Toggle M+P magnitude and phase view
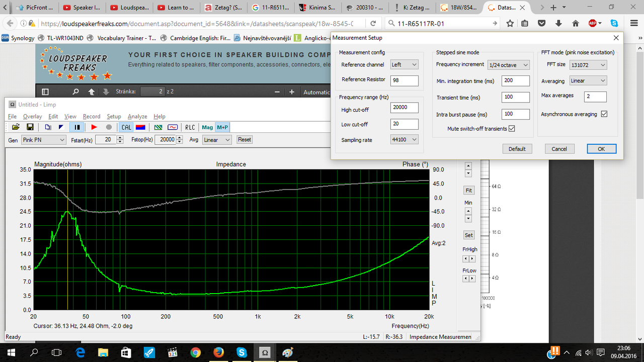Image resolution: width=644 pixels, height=362 pixels. (222, 127)
